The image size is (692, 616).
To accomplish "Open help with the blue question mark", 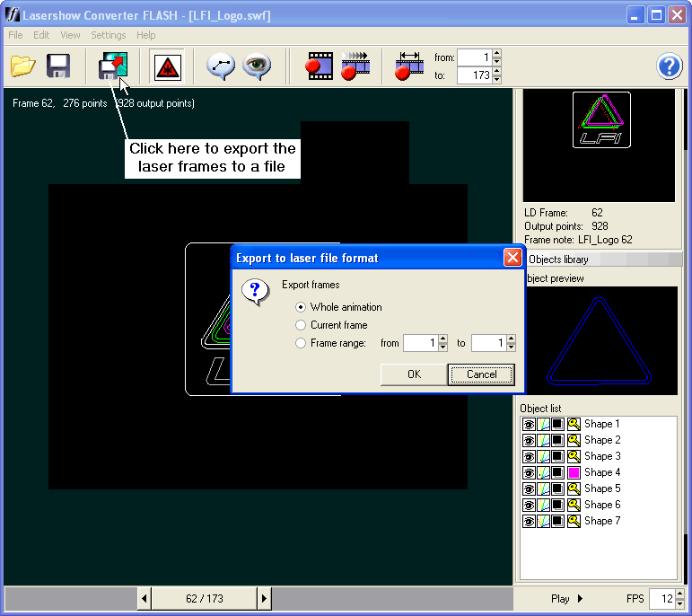I will [669, 66].
